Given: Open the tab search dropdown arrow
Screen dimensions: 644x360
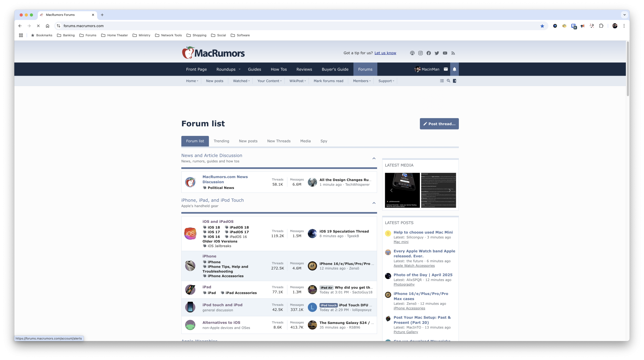Looking at the screenshot, I should click(x=624, y=15).
